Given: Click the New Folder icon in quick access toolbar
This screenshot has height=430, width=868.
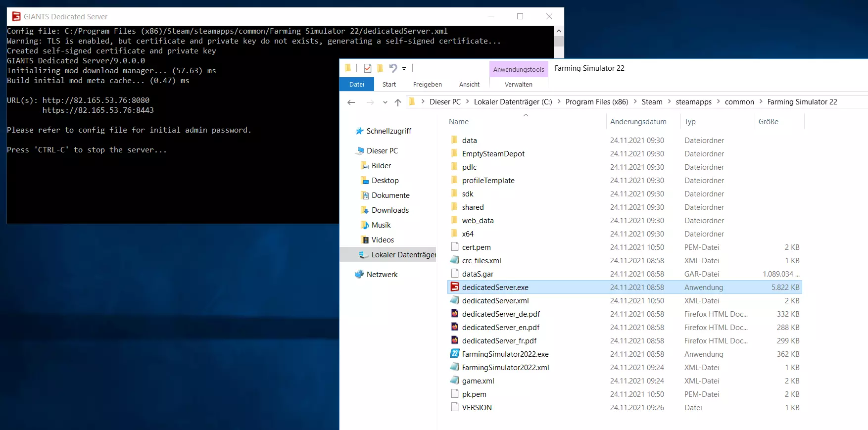Looking at the screenshot, I should (x=380, y=68).
